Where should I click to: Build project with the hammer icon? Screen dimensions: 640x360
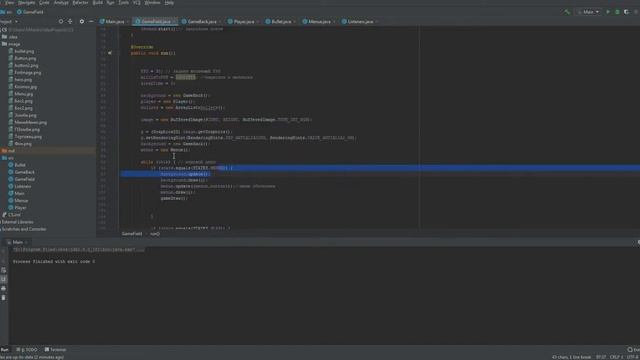[x=567, y=12]
